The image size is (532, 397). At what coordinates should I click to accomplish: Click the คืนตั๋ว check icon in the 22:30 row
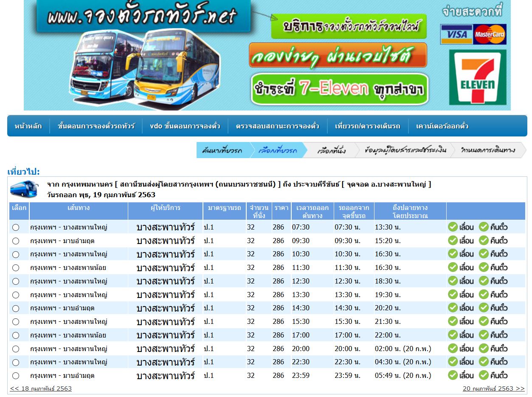click(484, 362)
